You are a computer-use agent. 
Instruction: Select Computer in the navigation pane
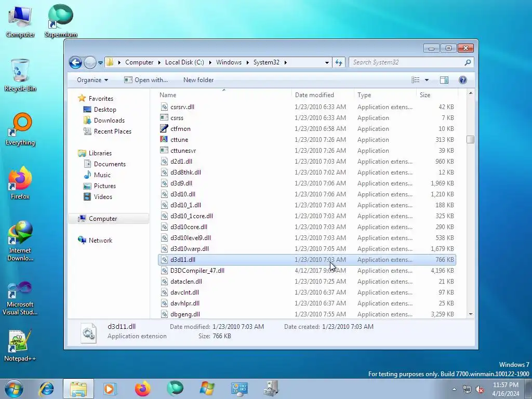pos(109,219)
